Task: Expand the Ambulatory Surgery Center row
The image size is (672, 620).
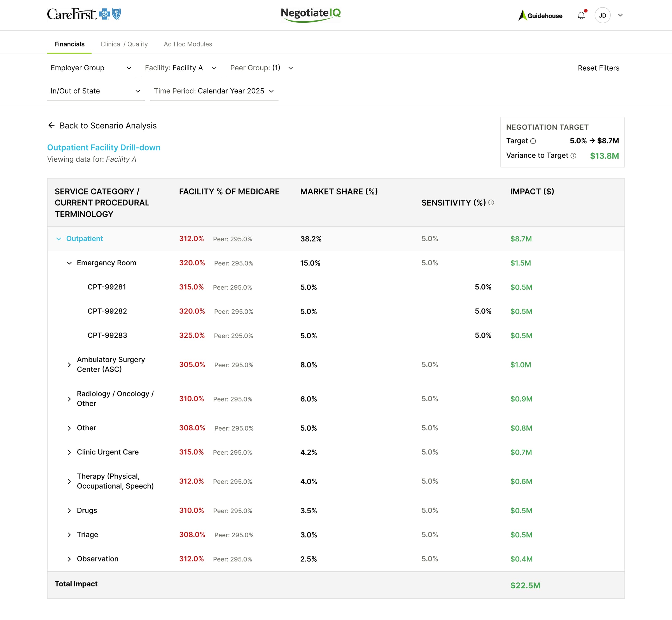Action: (x=69, y=365)
